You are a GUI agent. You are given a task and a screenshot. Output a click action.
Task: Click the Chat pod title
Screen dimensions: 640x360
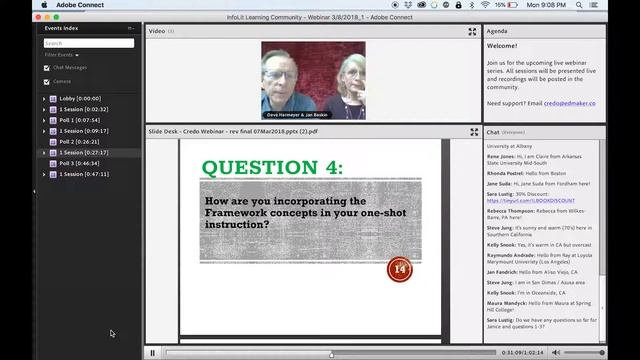click(x=493, y=132)
